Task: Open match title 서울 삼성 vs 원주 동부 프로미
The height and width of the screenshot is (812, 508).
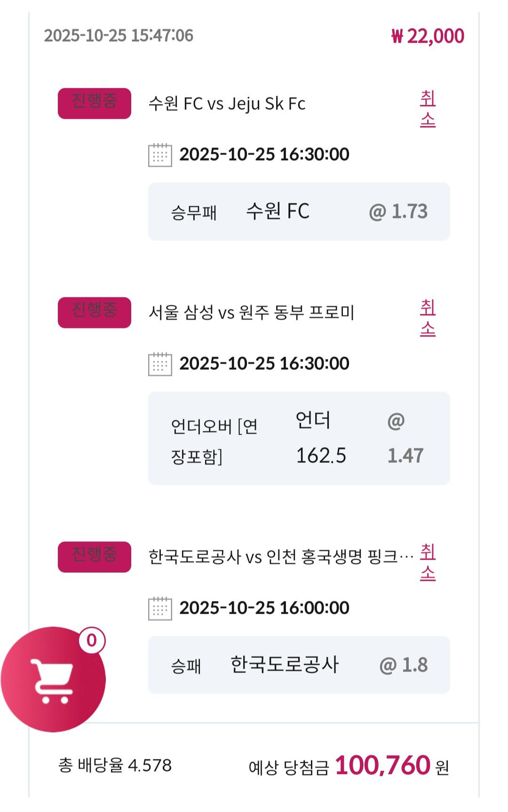Action: (251, 312)
